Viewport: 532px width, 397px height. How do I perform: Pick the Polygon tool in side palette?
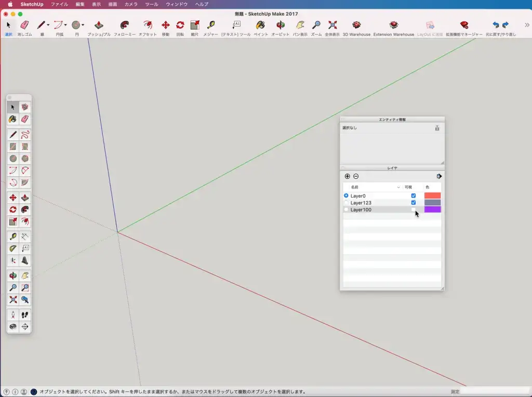pyautogui.click(x=25, y=158)
